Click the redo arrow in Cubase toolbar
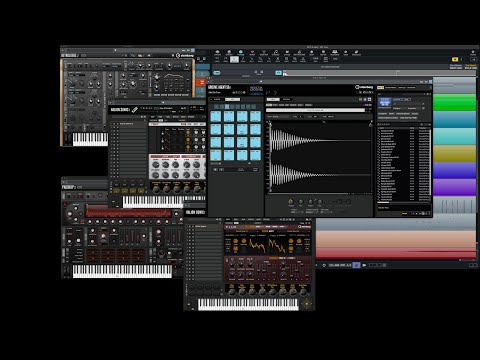Viewport: 480px width, 360px height. [226, 59]
